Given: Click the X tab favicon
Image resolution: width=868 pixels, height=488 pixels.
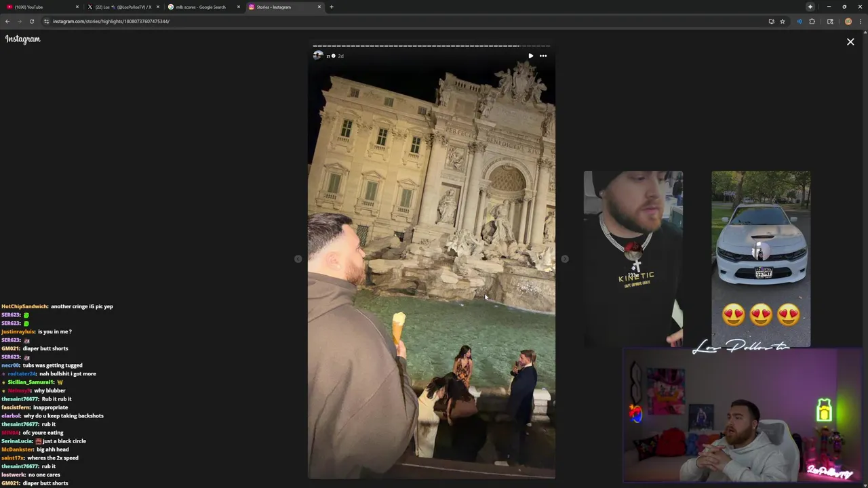Looking at the screenshot, I should coord(90,7).
